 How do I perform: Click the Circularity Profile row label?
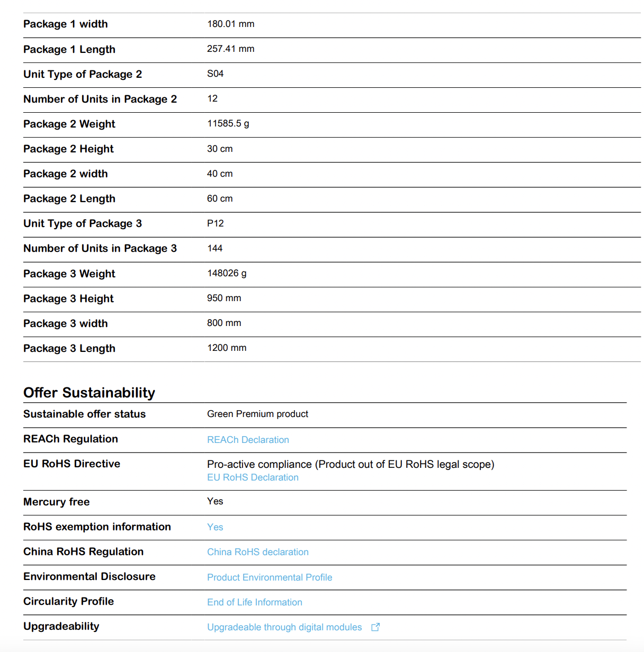tap(69, 601)
